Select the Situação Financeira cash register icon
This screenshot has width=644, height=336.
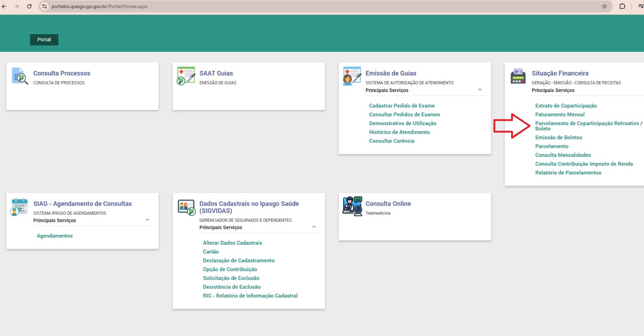coord(518,76)
